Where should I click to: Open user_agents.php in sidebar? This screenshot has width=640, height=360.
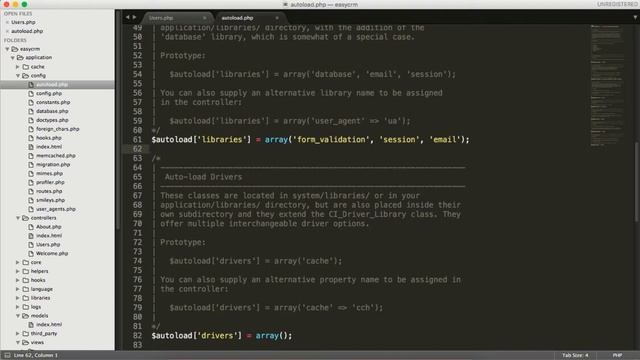pos(56,209)
